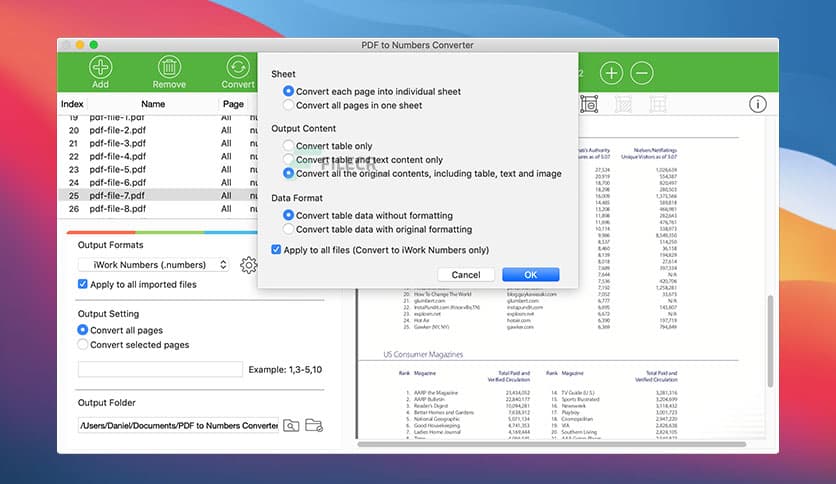Click the Page column header
This screenshot has width=836, height=484.
point(233,104)
